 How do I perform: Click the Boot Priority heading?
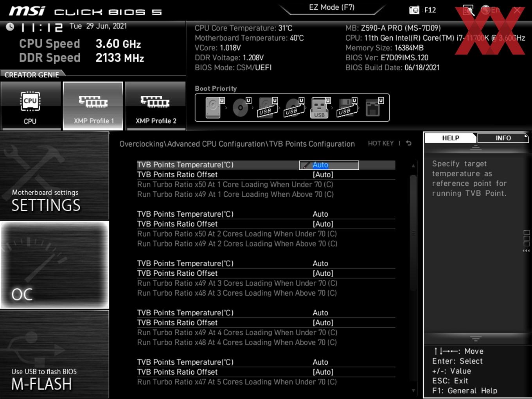[216, 88]
